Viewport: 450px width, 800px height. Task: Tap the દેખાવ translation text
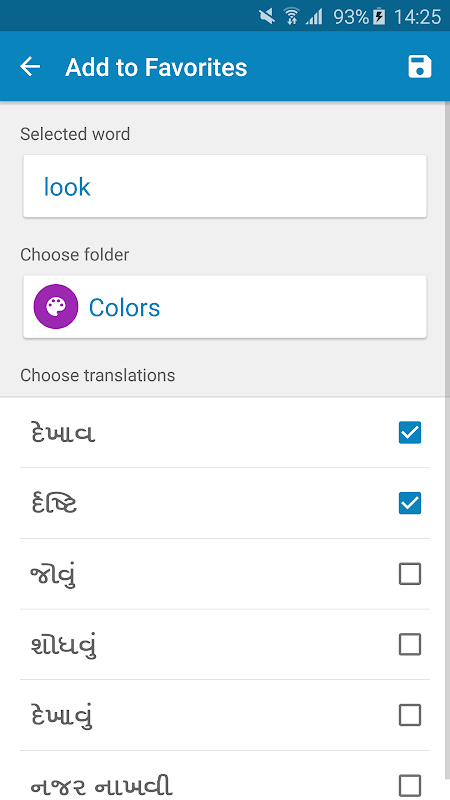(63, 434)
